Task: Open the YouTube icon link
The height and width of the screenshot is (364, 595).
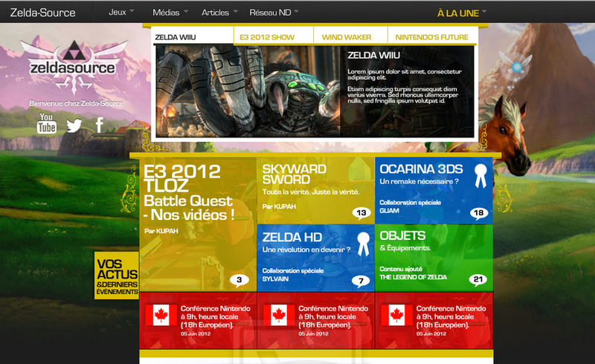Action: (x=47, y=123)
